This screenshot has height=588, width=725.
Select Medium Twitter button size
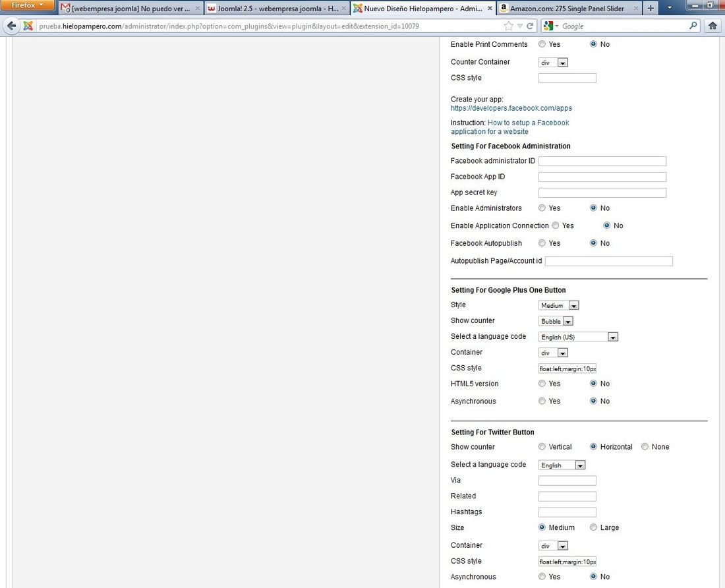pos(542,527)
